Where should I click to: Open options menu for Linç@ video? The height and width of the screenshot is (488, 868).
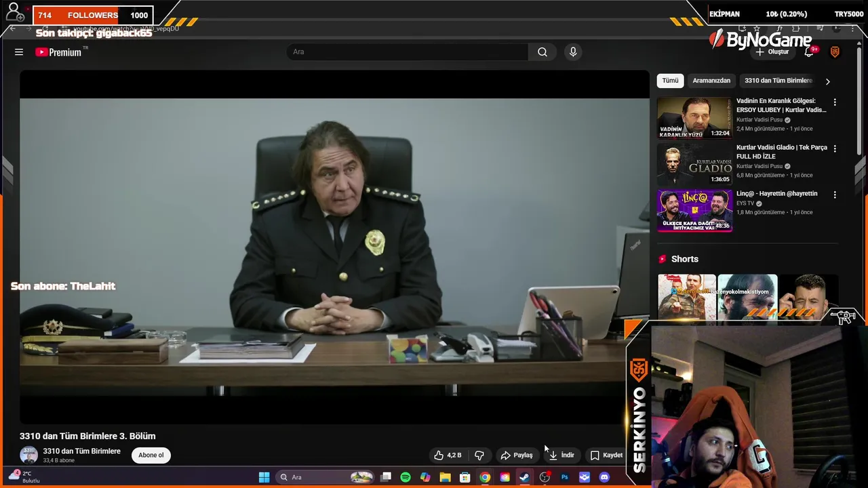(835, 195)
